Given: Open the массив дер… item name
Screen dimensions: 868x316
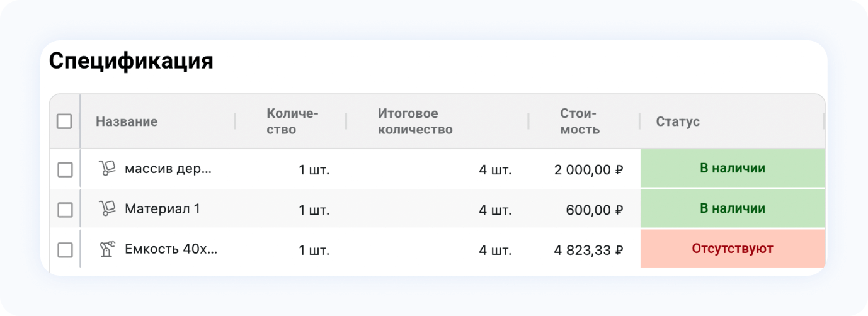Looking at the screenshot, I should tap(168, 169).
